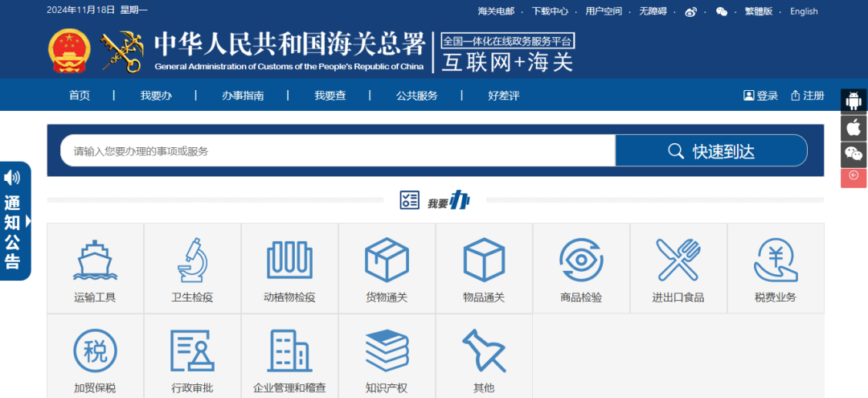Open the 运输工具 ship icon
Image resolution: width=868 pixels, height=398 pixels.
click(x=95, y=261)
